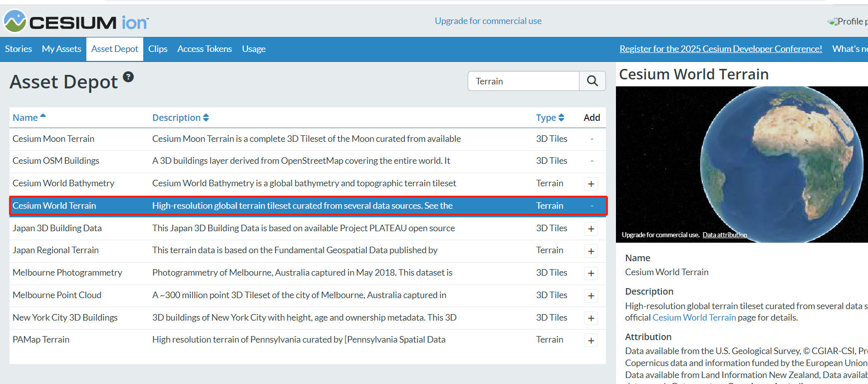This screenshot has width=868, height=384.
Task: Click Upgrade for commercial use header link
Action: tap(488, 21)
